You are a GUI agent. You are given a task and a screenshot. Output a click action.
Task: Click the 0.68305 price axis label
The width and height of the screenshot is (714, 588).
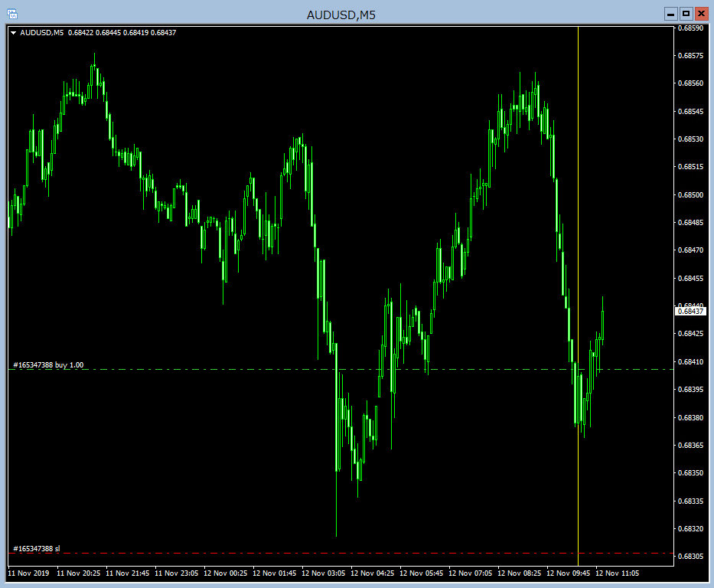(x=690, y=556)
